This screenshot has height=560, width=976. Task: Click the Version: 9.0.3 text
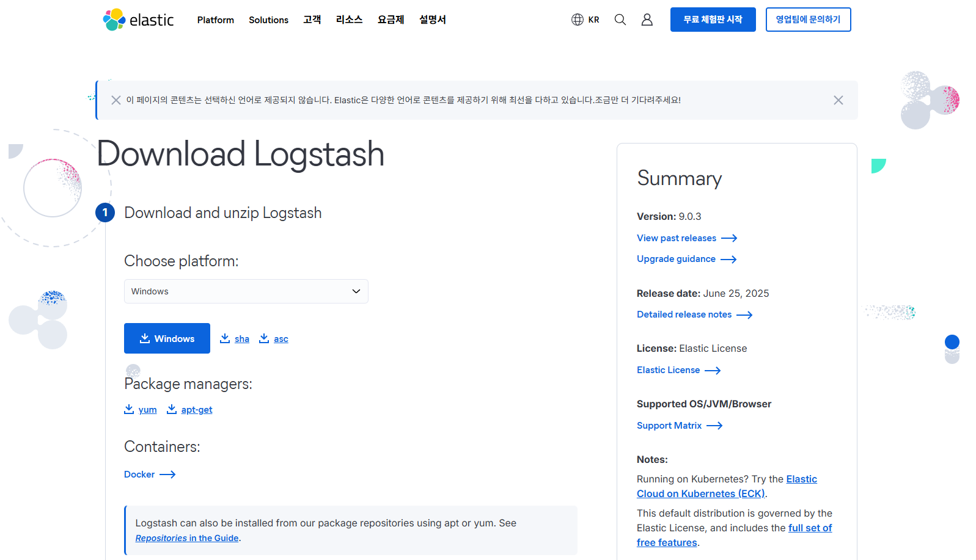pyautogui.click(x=669, y=216)
